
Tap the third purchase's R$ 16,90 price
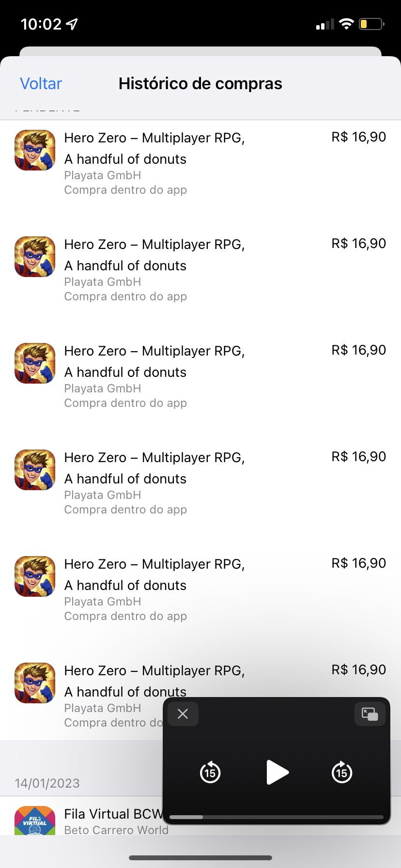coord(358,350)
